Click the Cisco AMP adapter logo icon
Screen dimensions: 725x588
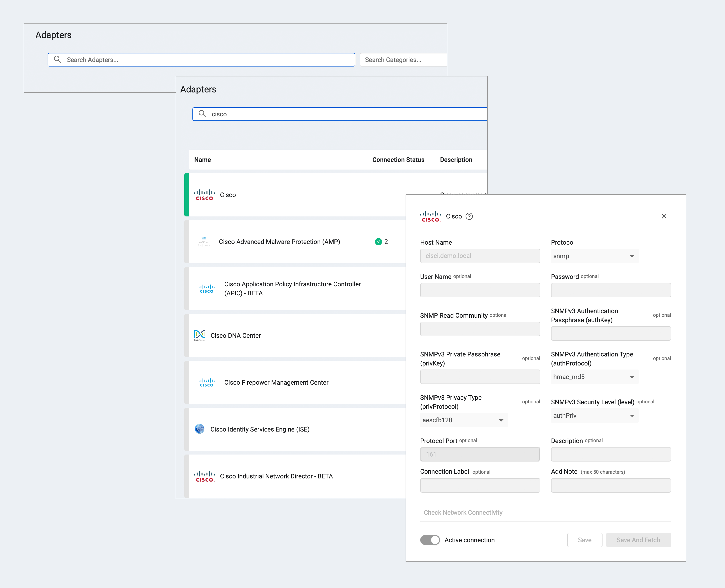pos(204,242)
